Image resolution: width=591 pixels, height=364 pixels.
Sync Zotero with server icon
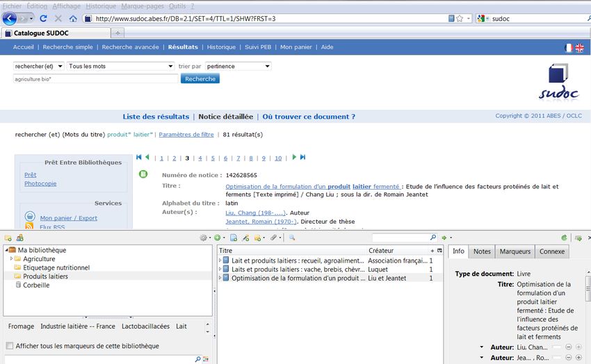[x=565, y=238]
